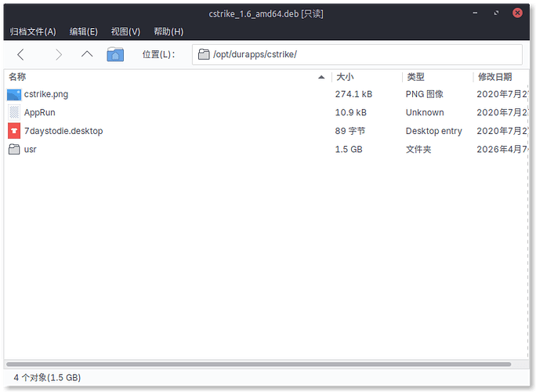The image size is (536, 392).
Task: Click the Desktop entry type cell
Action: (x=434, y=131)
